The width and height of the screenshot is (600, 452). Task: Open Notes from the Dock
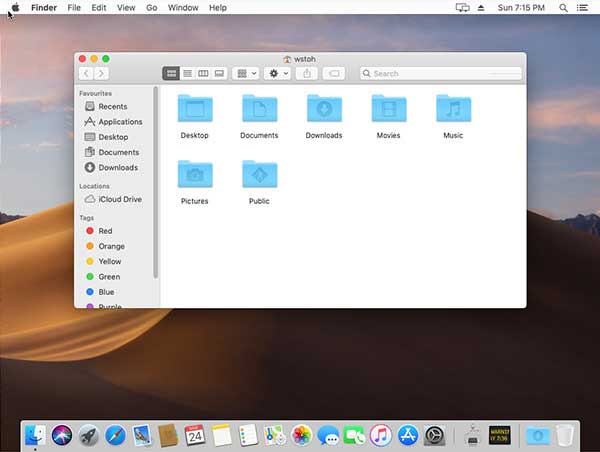[x=222, y=435]
